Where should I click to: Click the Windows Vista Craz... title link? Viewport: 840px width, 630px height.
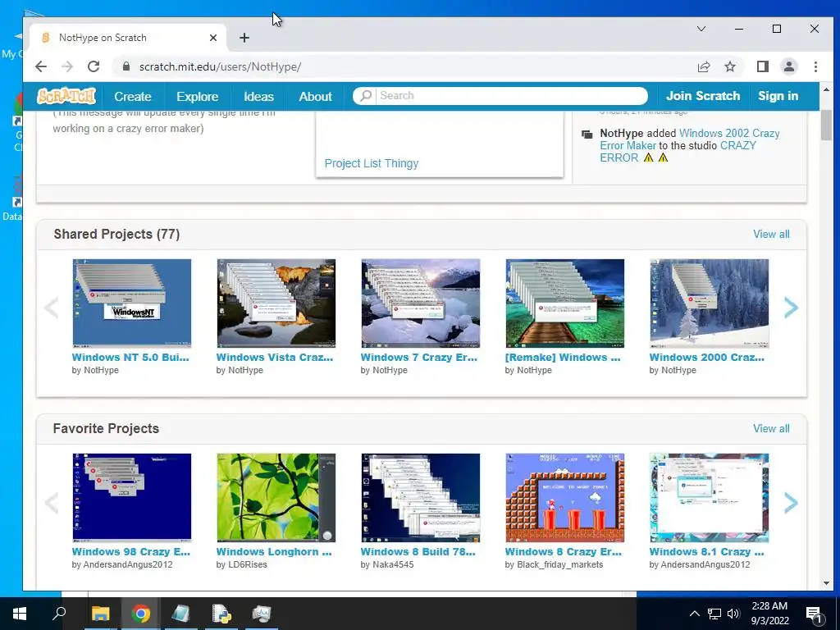(x=274, y=358)
